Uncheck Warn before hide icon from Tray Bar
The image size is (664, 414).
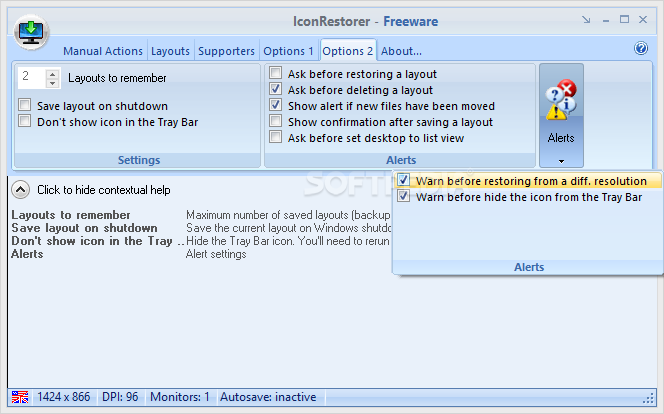404,196
